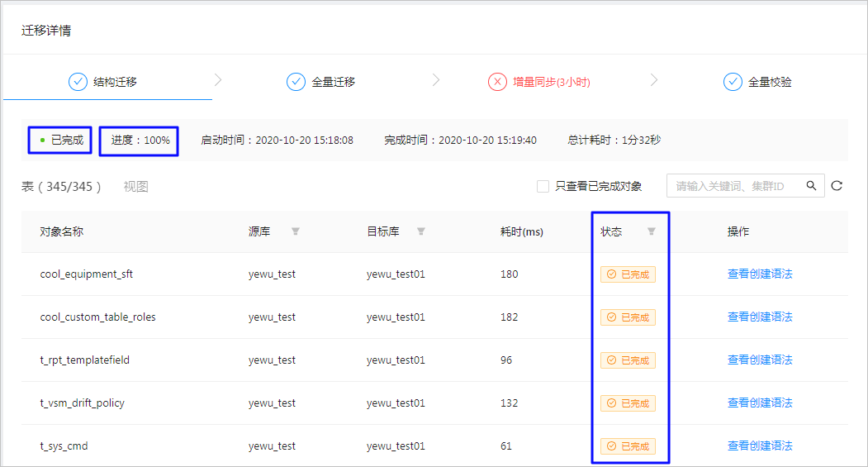View creation syntax for cool_equipment_sft

click(x=760, y=274)
